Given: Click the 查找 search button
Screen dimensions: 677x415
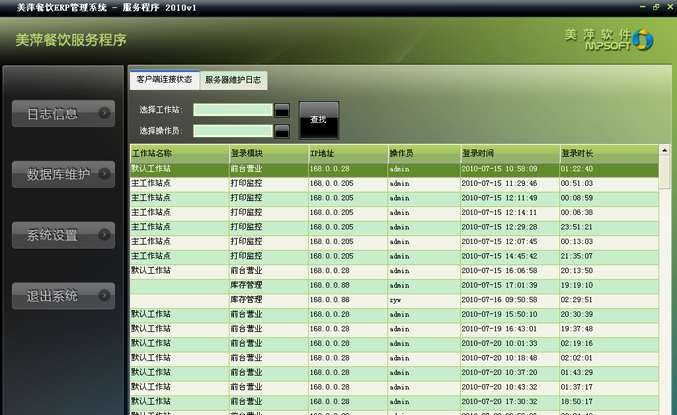Looking at the screenshot, I should click(x=319, y=120).
